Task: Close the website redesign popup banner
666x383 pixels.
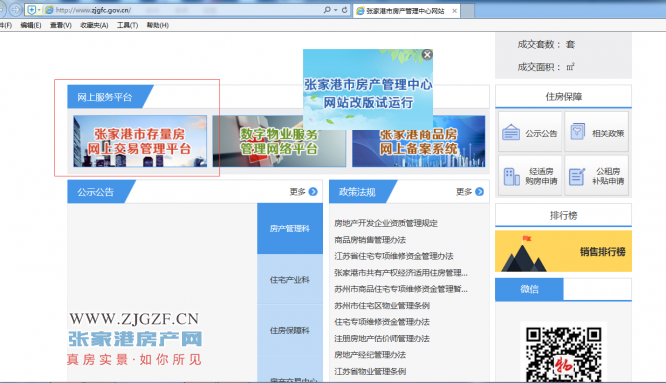Action: [427, 54]
